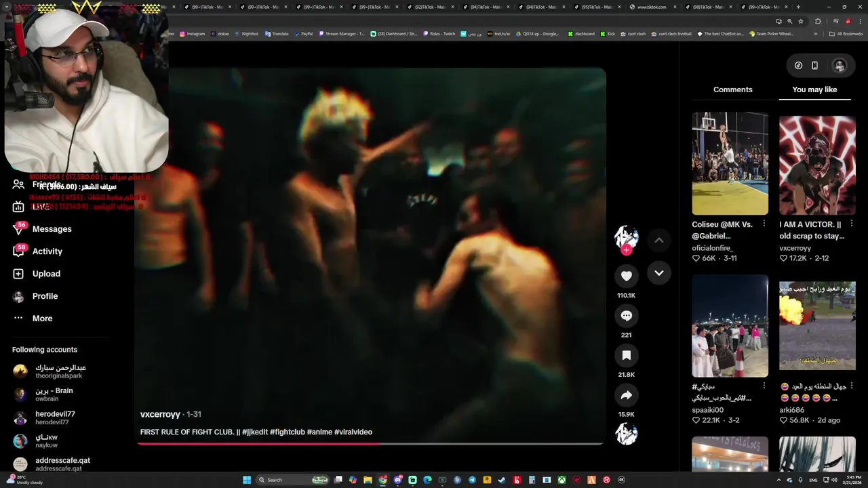Click the Windows taskbar Search box

tap(292, 480)
